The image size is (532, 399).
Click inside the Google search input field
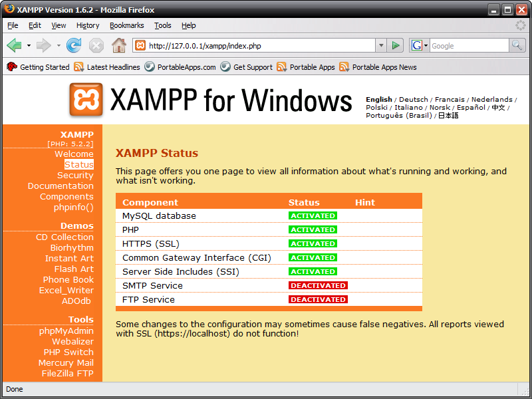[x=465, y=45]
